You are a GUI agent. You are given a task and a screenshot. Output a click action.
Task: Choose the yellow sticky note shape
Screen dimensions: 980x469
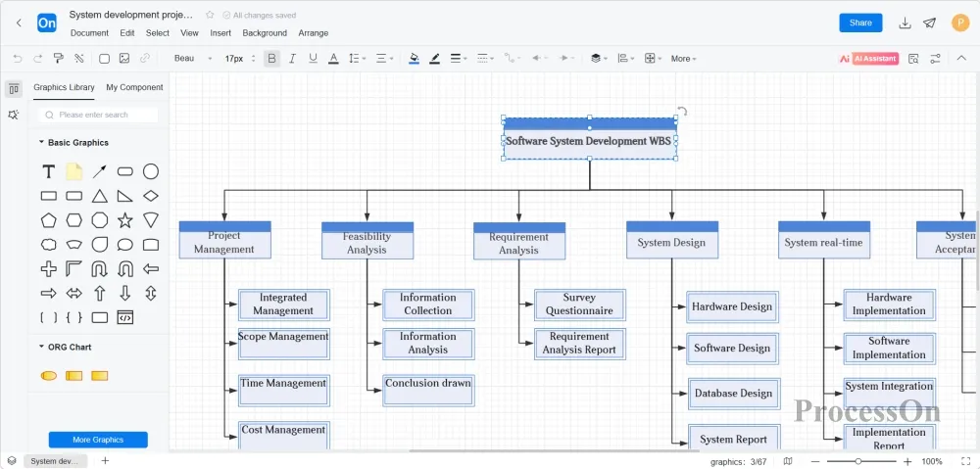coord(74,171)
